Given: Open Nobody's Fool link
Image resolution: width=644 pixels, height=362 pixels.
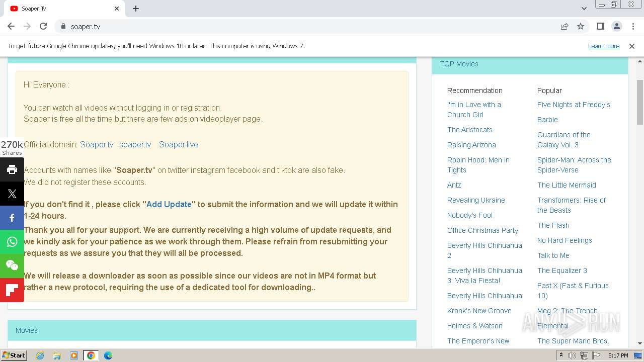Looking at the screenshot, I should [x=470, y=215].
